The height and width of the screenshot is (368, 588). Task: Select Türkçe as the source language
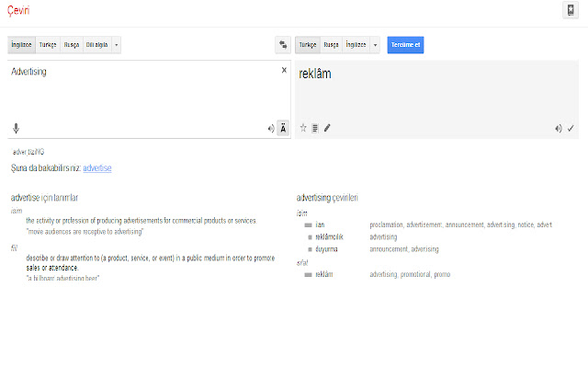[48, 45]
